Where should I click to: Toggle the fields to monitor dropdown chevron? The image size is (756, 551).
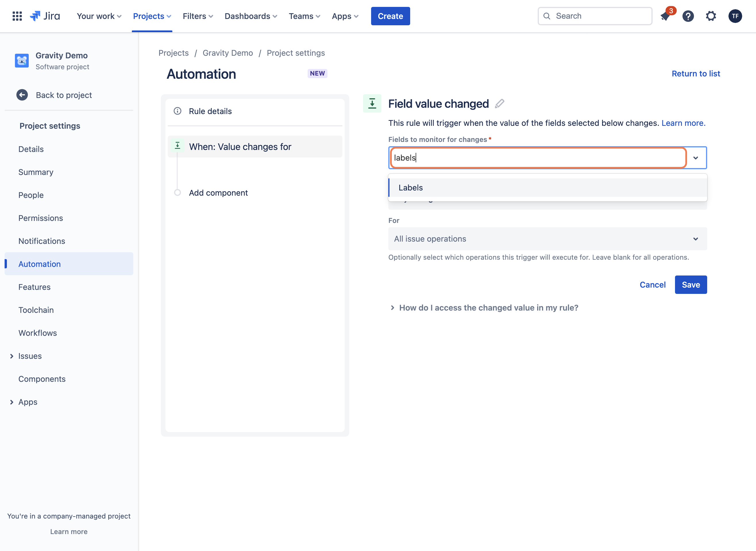[696, 158]
